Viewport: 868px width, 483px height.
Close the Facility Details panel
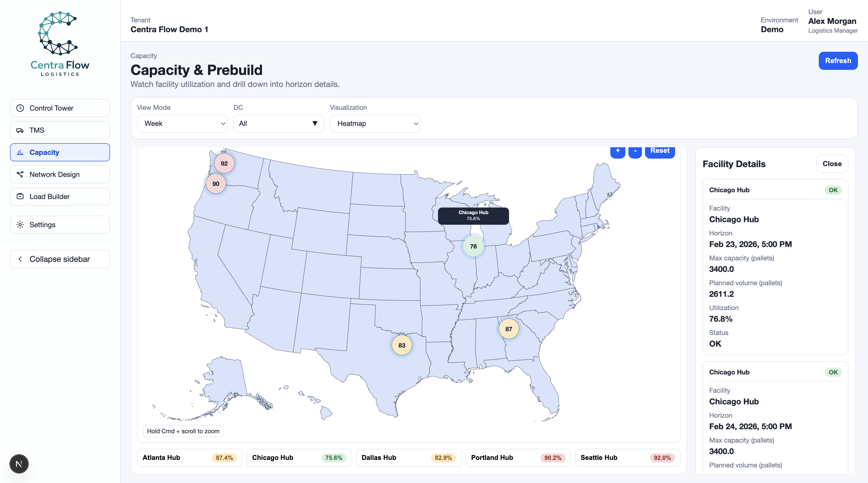click(832, 164)
